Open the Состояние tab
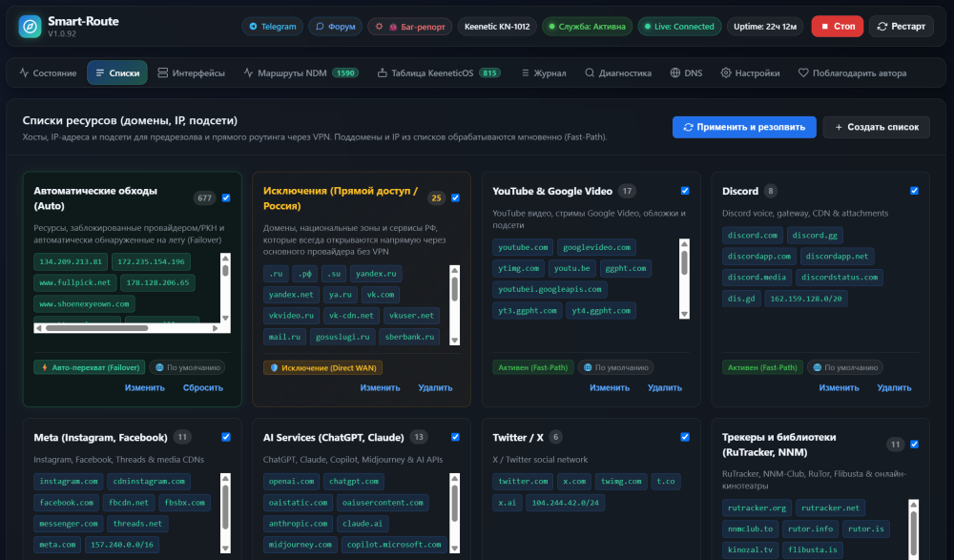Image resolution: width=954 pixels, height=560 pixels. (48, 73)
